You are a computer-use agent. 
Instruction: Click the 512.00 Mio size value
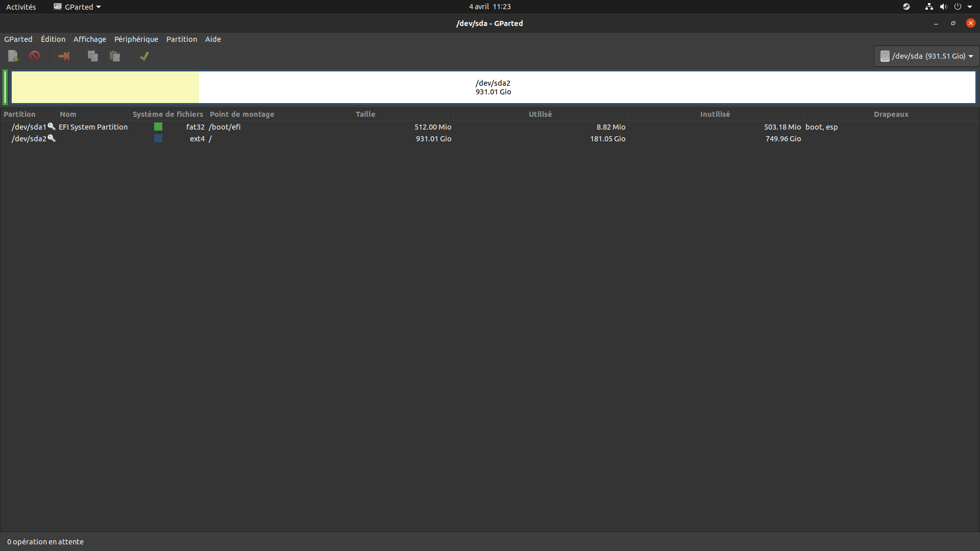click(433, 127)
